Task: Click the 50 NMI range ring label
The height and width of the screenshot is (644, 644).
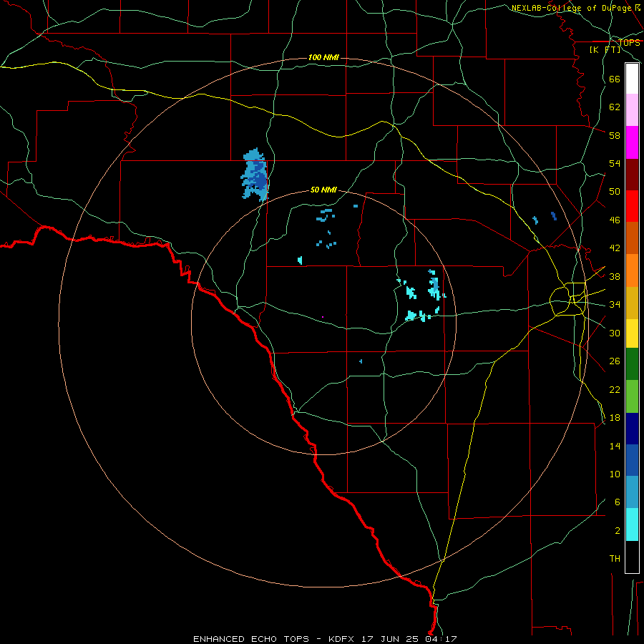Action: click(323, 190)
